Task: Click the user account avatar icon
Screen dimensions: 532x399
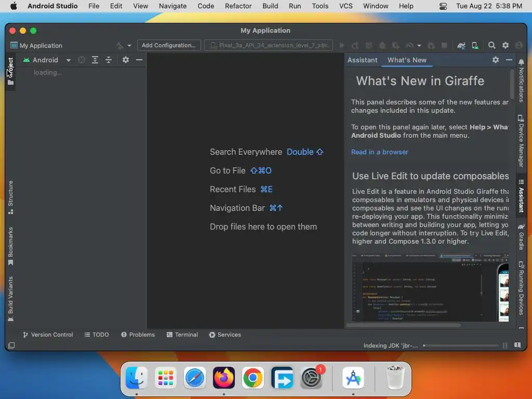Action: pos(519,45)
